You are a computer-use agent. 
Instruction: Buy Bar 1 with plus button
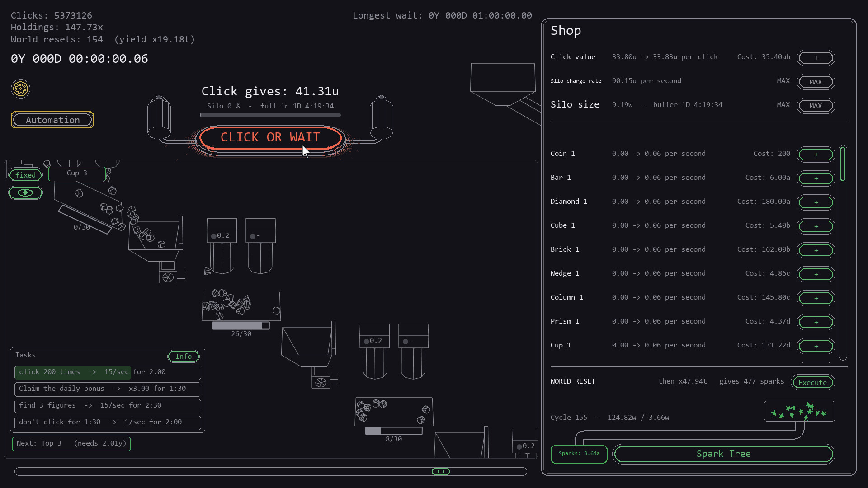tap(816, 178)
